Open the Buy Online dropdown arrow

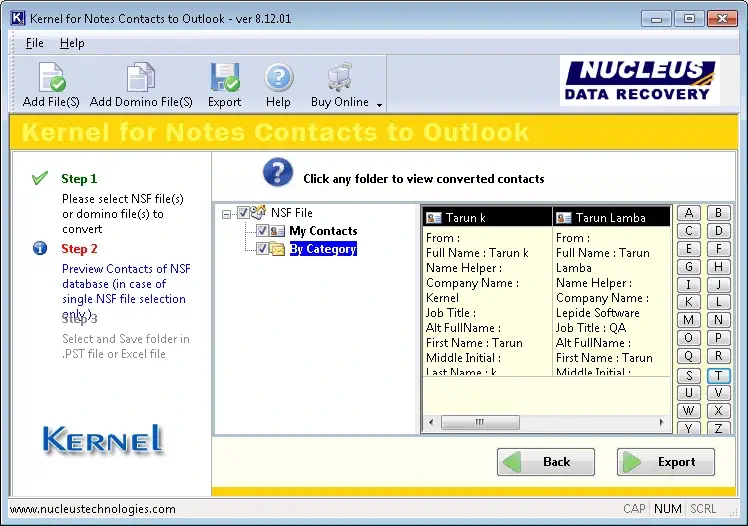(x=379, y=105)
